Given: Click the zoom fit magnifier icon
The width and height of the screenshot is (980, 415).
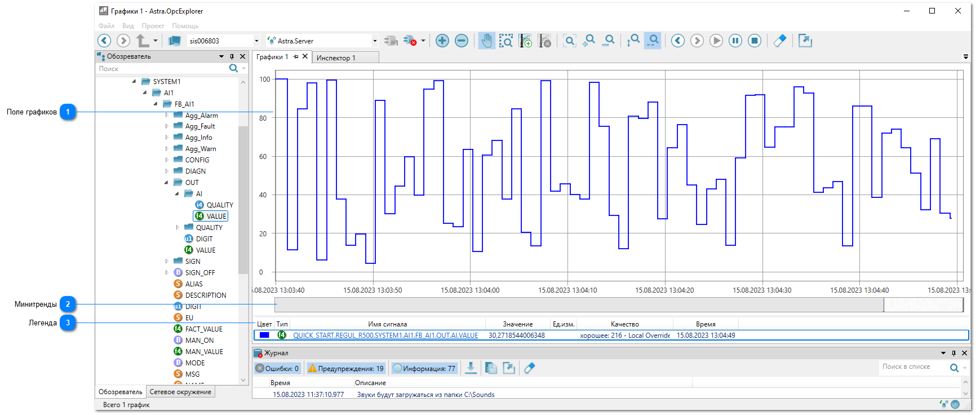Looking at the screenshot, I should tap(570, 41).
